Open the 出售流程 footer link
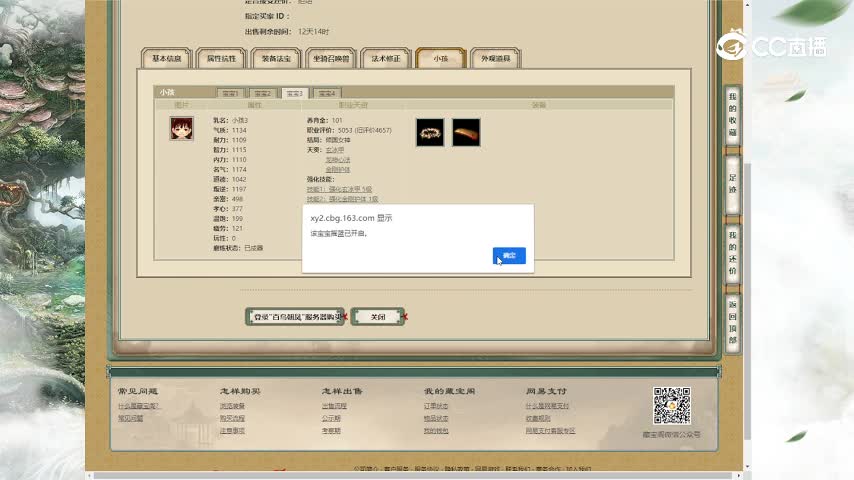This screenshot has width=854, height=480. (334, 406)
